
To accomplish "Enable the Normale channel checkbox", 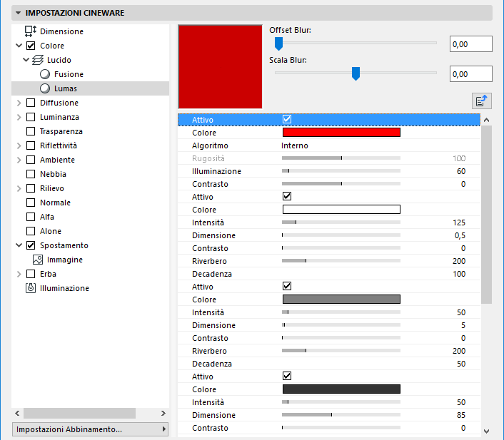I will [31, 203].
